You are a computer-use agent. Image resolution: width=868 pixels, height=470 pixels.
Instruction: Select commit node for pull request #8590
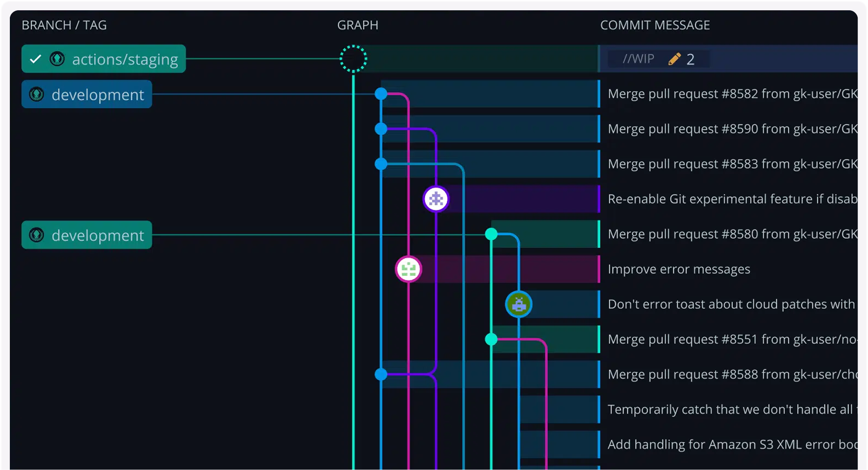click(381, 129)
